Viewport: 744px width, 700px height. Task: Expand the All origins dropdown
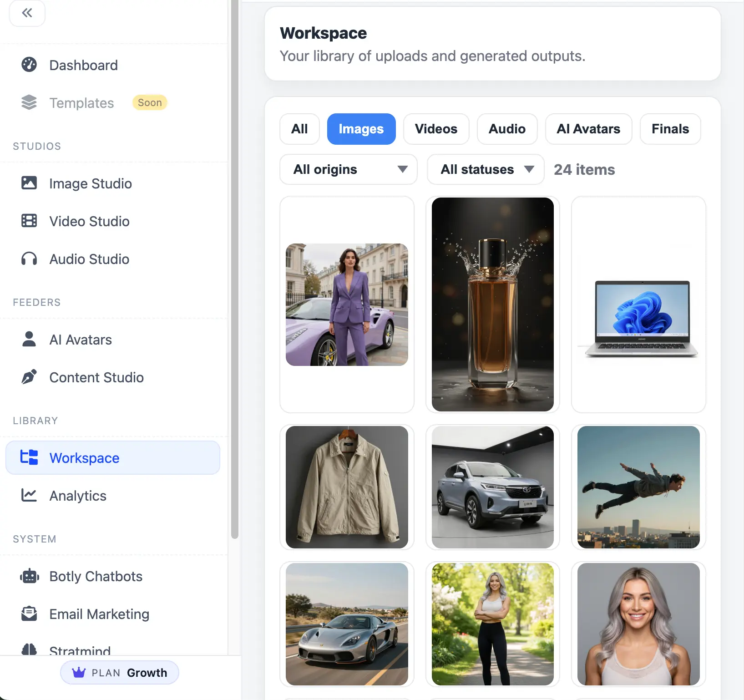348,169
